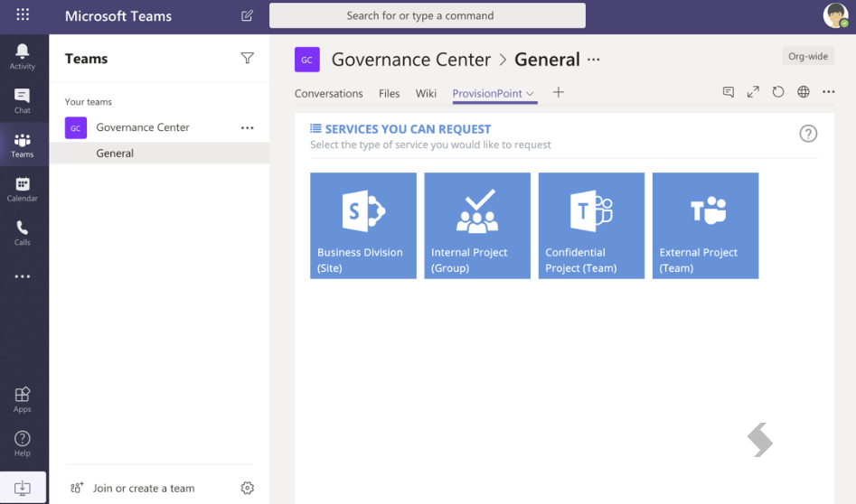The image size is (856, 504).
Task: Show more apps ellipsis in left rail
Action: (23, 276)
